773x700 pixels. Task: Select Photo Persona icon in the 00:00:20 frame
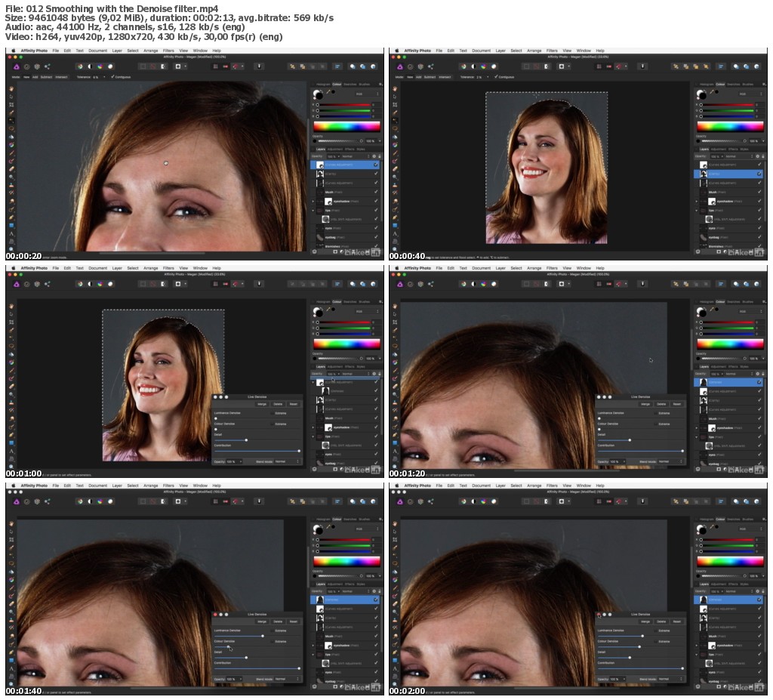tap(17, 66)
